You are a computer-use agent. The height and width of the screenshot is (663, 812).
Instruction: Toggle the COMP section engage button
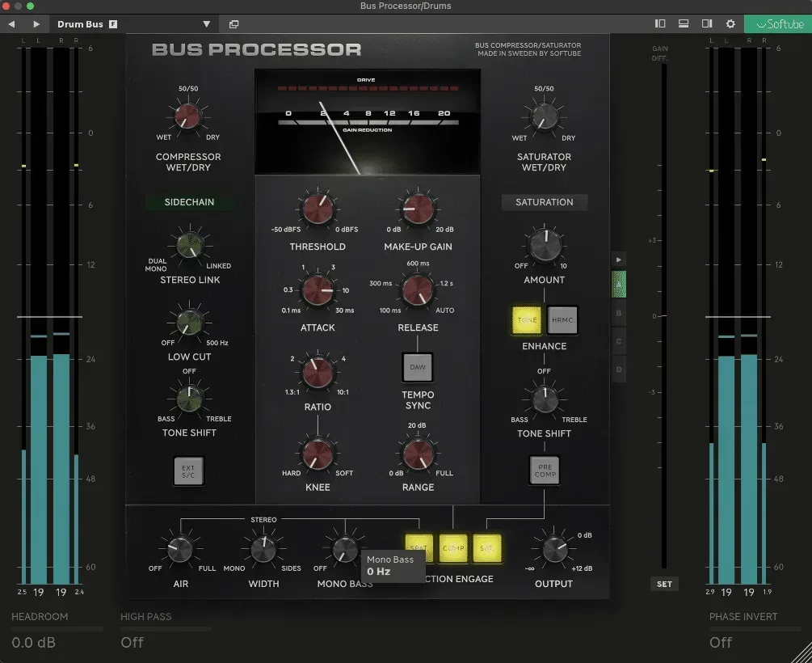(453, 548)
